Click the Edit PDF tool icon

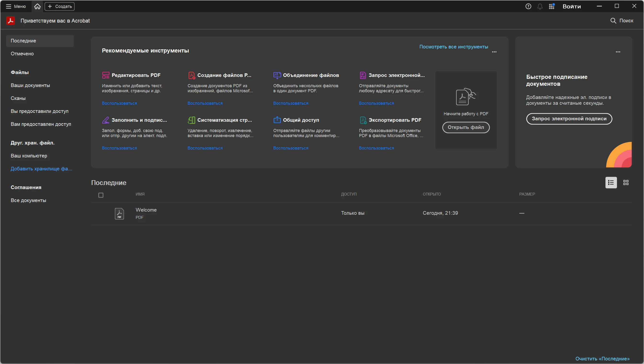pos(106,75)
